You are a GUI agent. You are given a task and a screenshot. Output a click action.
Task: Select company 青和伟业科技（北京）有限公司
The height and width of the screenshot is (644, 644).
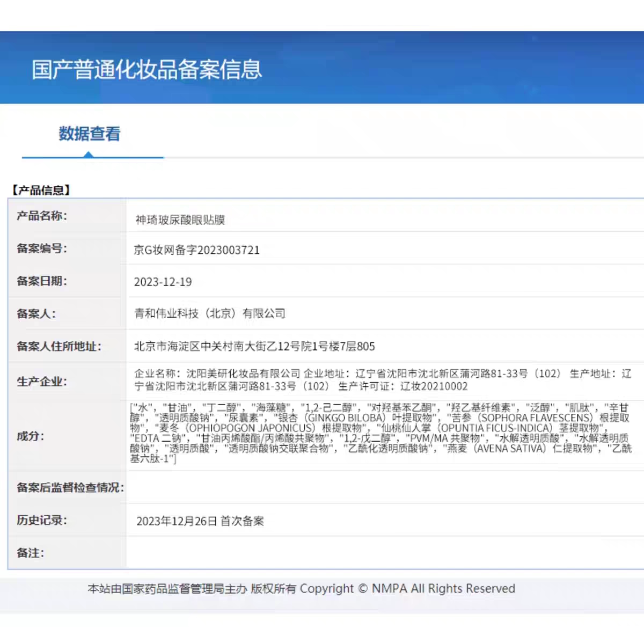tap(210, 313)
